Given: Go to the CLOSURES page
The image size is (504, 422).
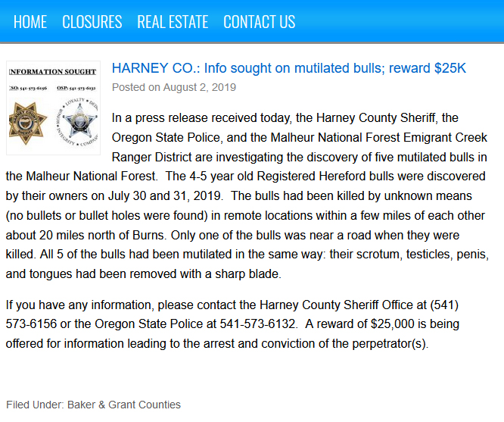Looking at the screenshot, I should pyautogui.click(x=92, y=22).
